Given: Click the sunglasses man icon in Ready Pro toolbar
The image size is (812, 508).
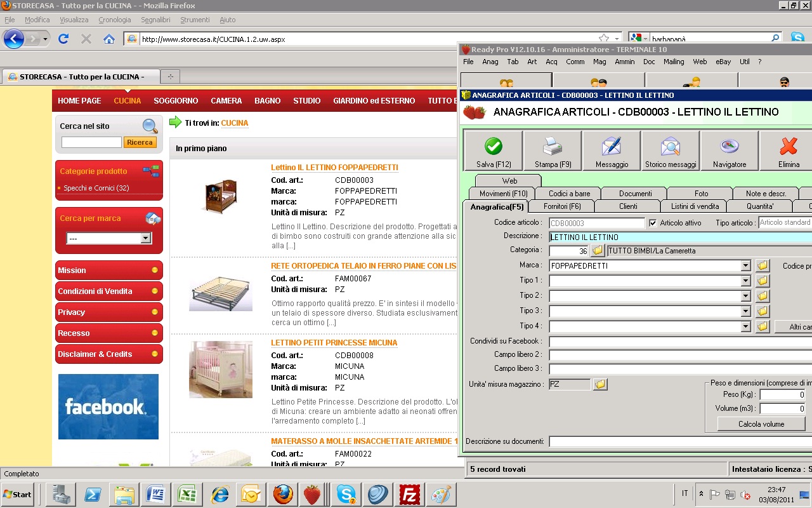Looking at the screenshot, I should pos(784,82).
